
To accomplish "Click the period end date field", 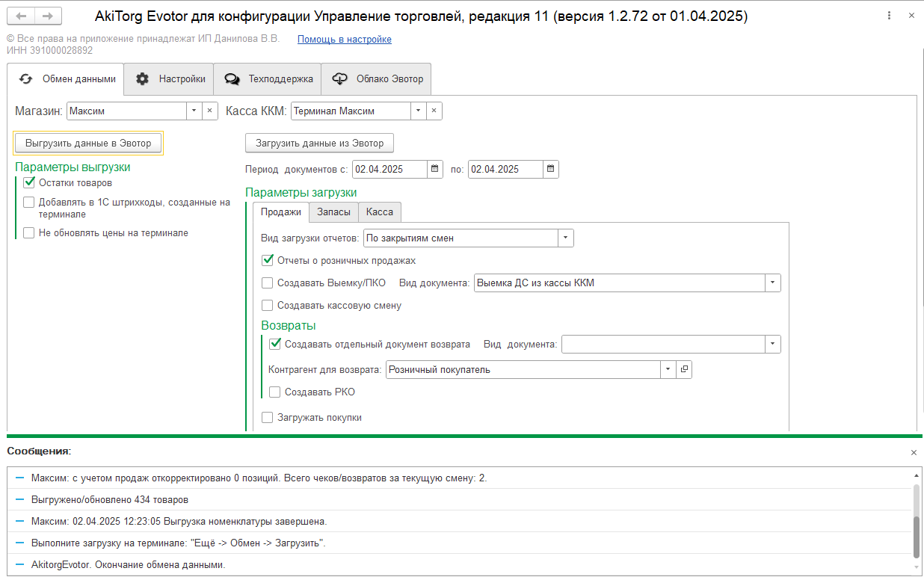I will [x=505, y=169].
